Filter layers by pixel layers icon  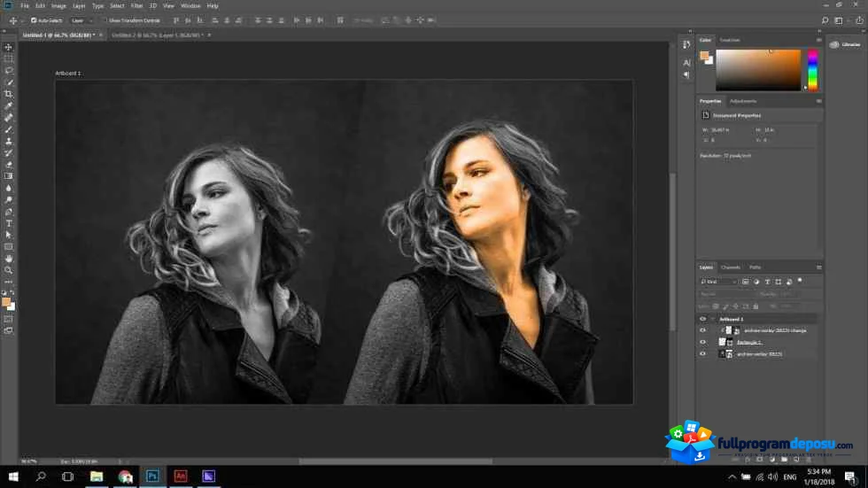pyautogui.click(x=746, y=282)
